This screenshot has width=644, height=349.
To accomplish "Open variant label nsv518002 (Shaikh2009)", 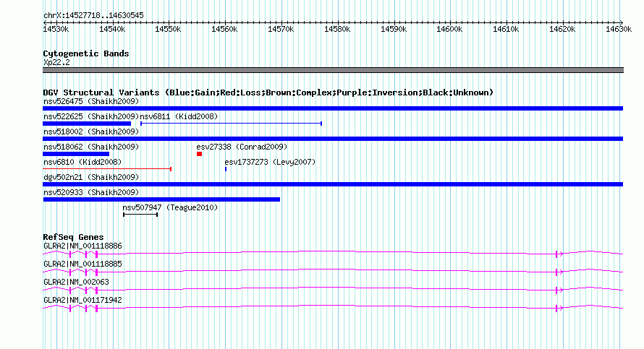I will pos(91,132).
